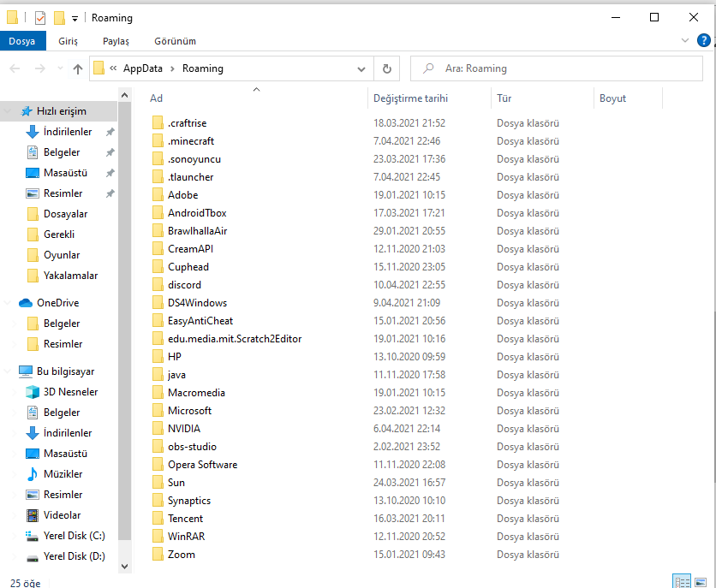
Task: Click the Resimler item under Bu bilgisayar
Action: (x=63, y=495)
